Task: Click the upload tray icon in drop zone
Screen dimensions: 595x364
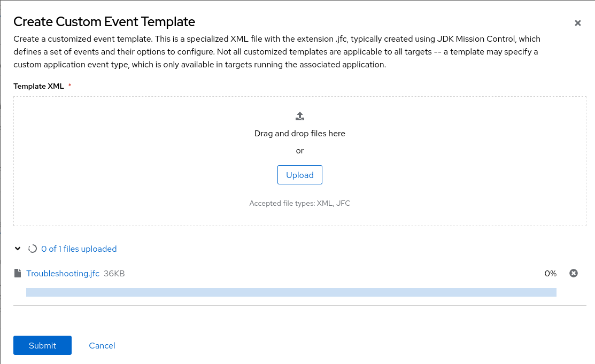Action: click(x=300, y=116)
